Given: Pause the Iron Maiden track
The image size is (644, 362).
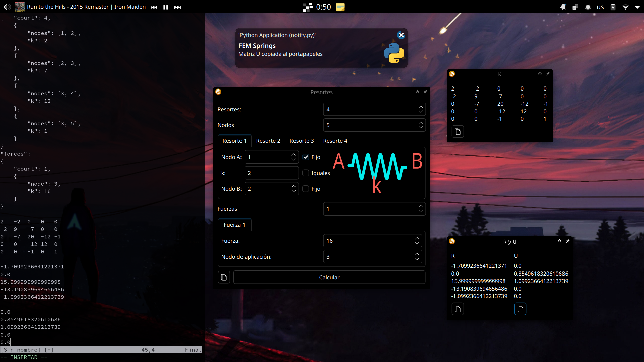Looking at the screenshot, I should tap(166, 7).
